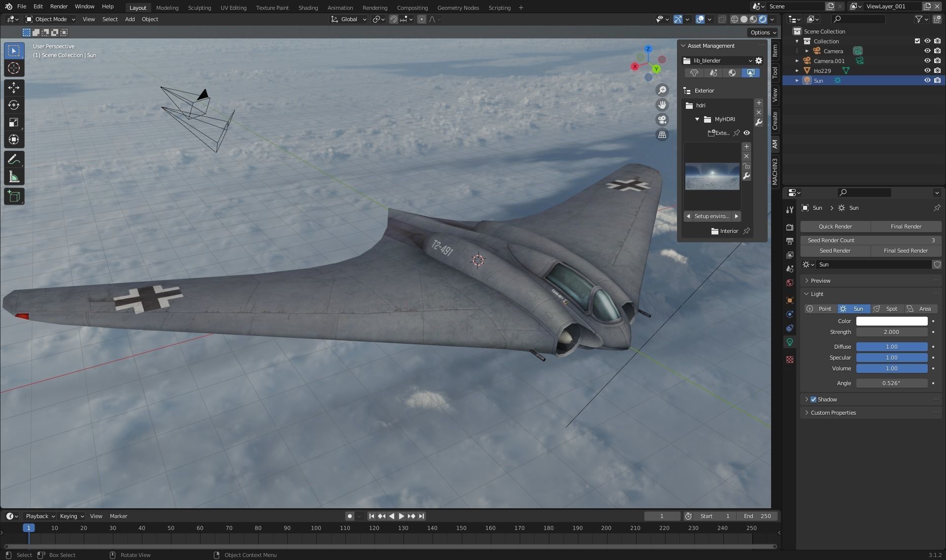Click Diffuse slider value
The height and width of the screenshot is (560, 946).
(891, 347)
